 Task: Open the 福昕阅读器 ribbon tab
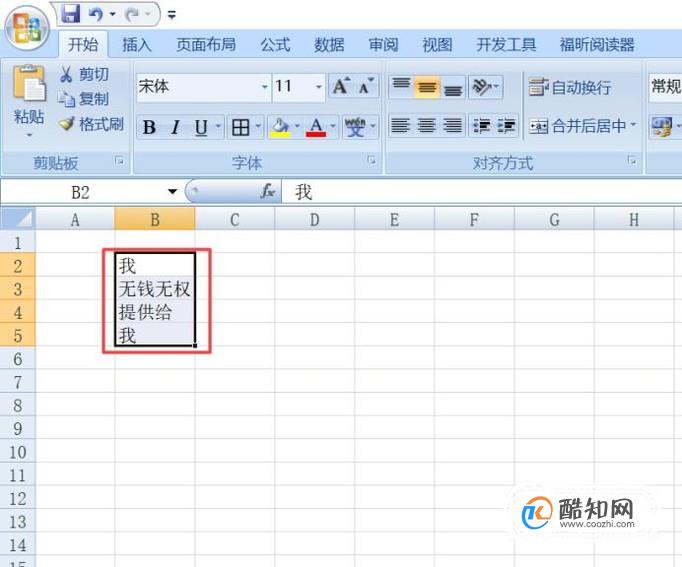[x=597, y=45]
